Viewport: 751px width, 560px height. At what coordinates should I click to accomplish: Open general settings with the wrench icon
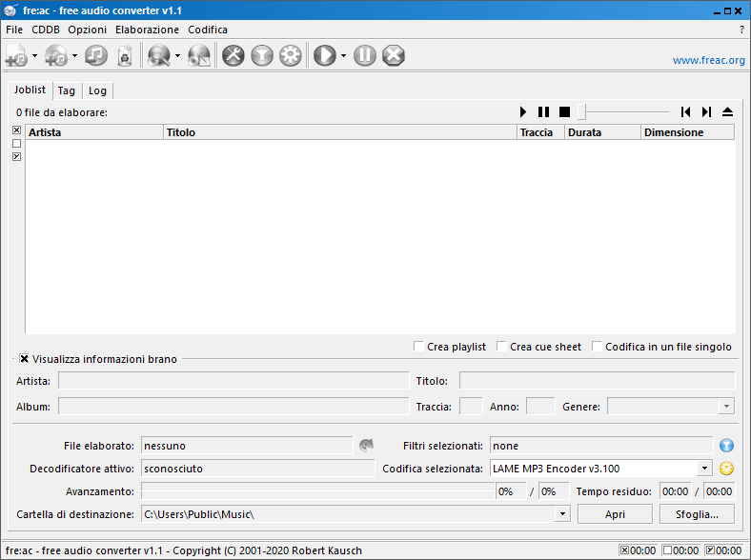tap(233, 56)
